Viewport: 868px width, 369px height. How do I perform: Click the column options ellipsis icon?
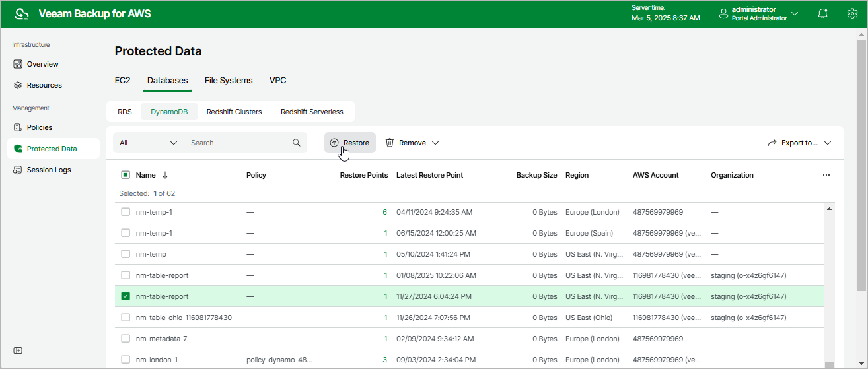click(826, 175)
